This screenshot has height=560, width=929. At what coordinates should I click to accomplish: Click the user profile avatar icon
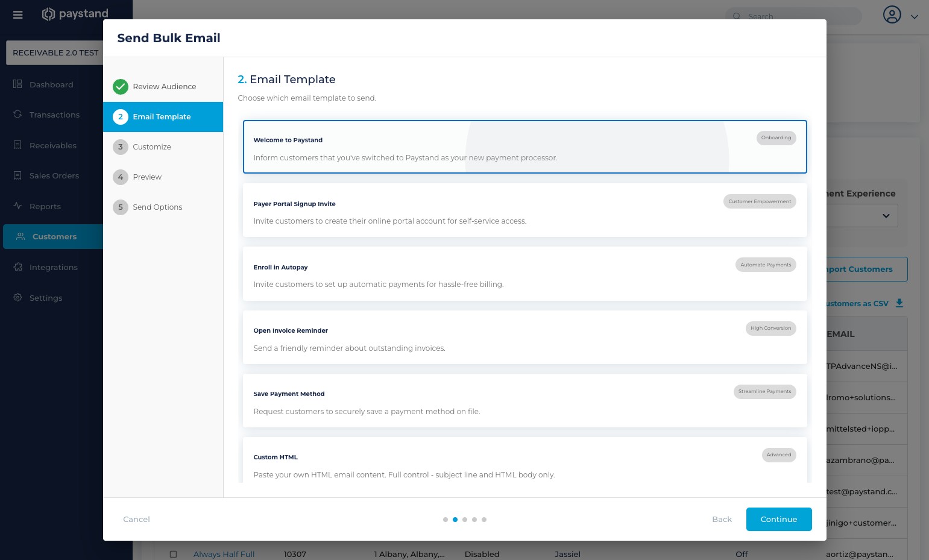892,14
